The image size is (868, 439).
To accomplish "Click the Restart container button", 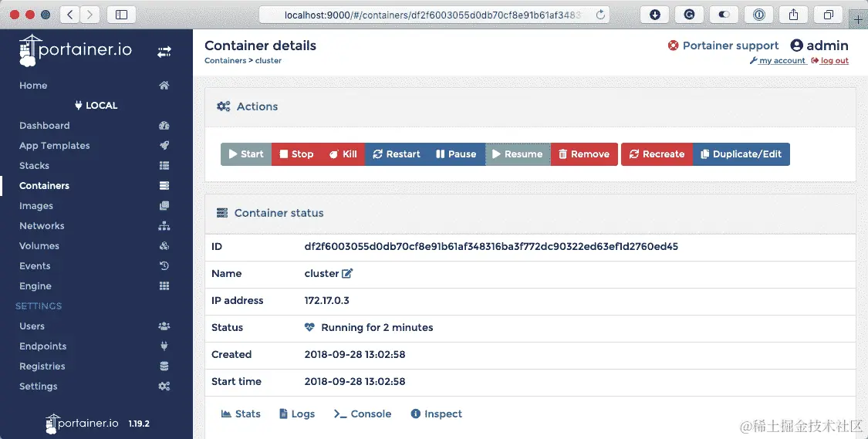I will tap(397, 154).
